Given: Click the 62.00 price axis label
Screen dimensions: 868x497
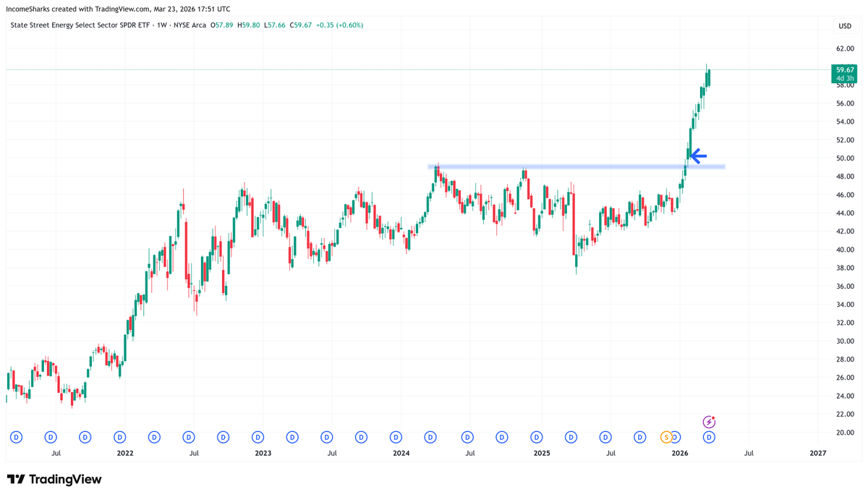Looking at the screenshot, I should pos(845,48).
